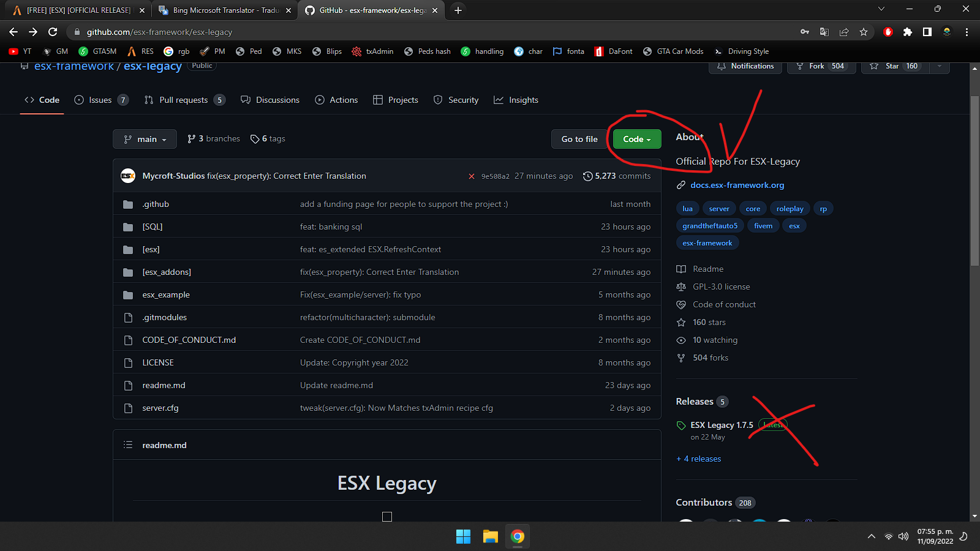Click the readme.md list icon above ESX Legacy

[129, 445]
